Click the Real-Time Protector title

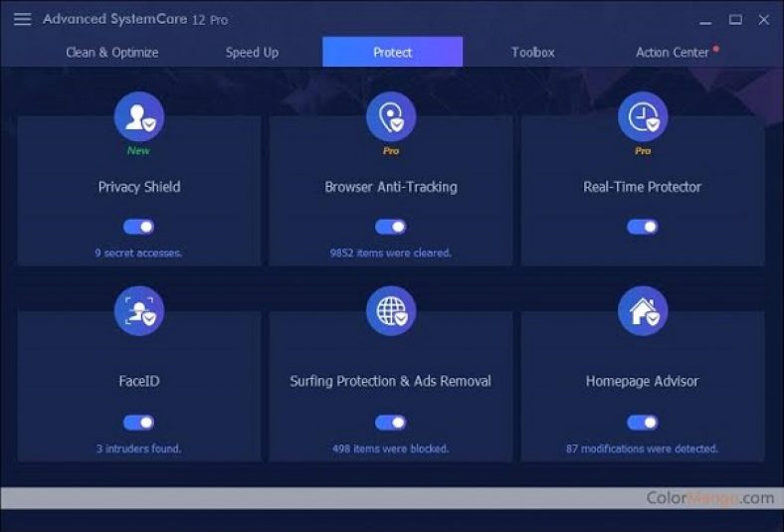tap(643, 187)
